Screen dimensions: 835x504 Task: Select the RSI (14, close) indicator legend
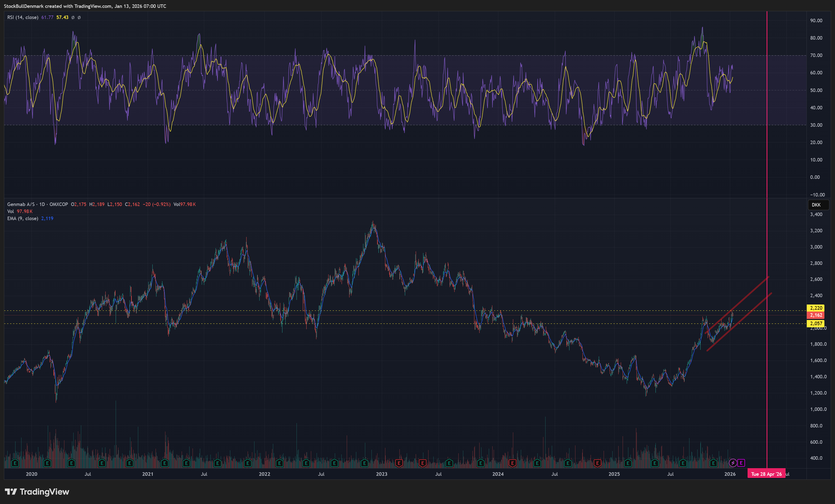tap(23, 17)
